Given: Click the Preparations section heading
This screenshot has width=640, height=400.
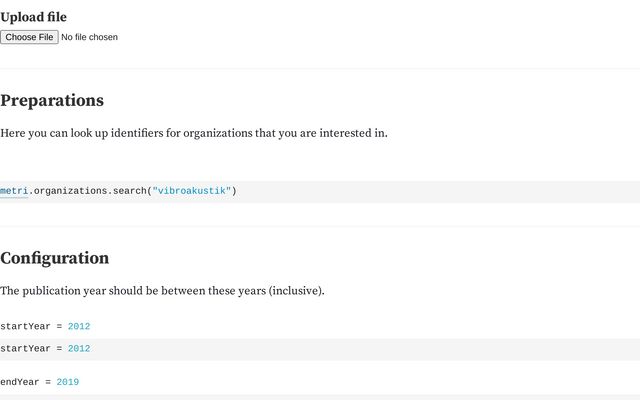Looking at the screenshot, I should 52,100.
